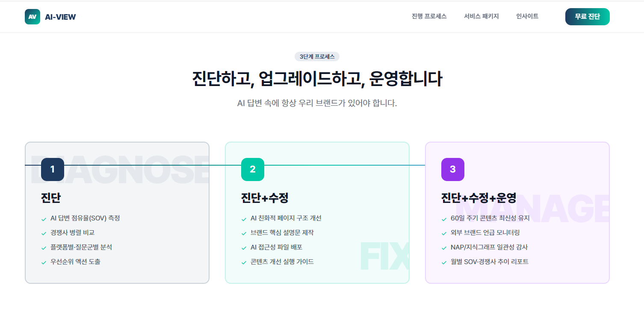Open the 서비스 패키지 menu item
The height and width of the screenshot is (318, 644).
[482, 16]
